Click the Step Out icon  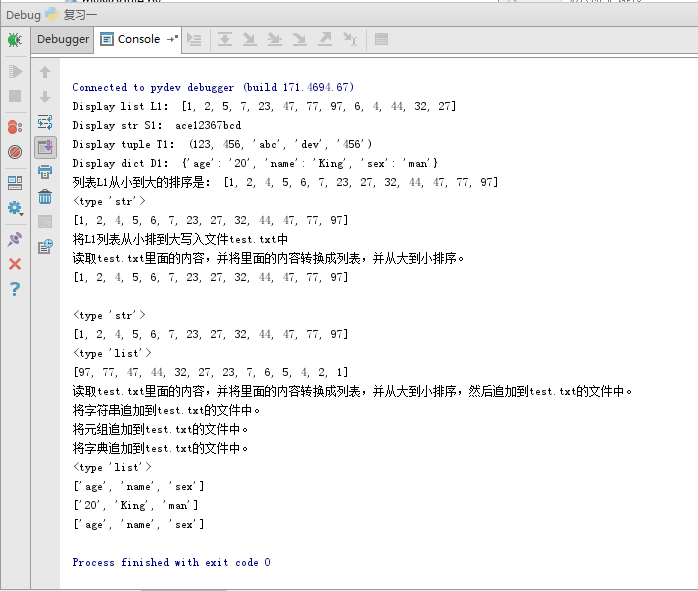[325, 40]
